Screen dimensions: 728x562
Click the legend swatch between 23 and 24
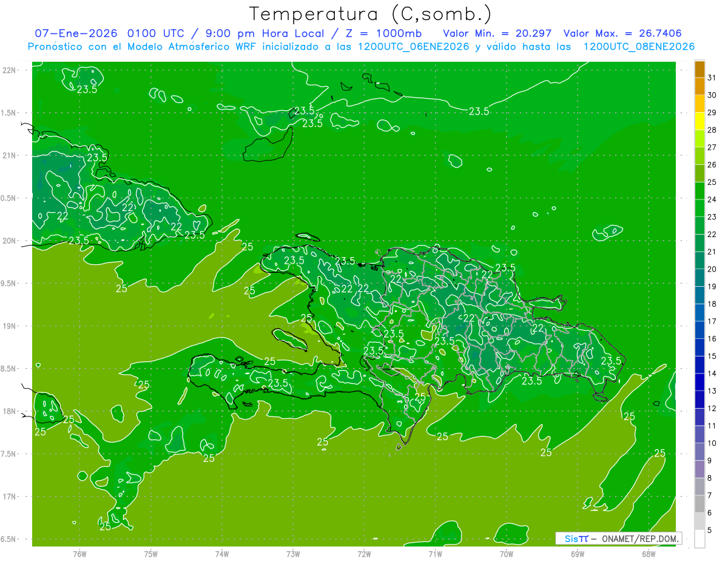pos(699,208)
